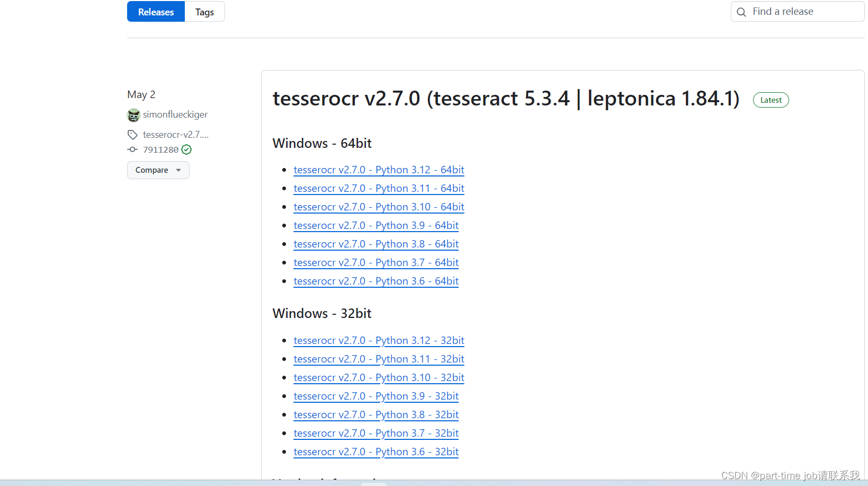Download tesserocr v2.7.0 Python 3.9 64bit
The height and width of the screenshot is (486, 868).
pos(376,225)
